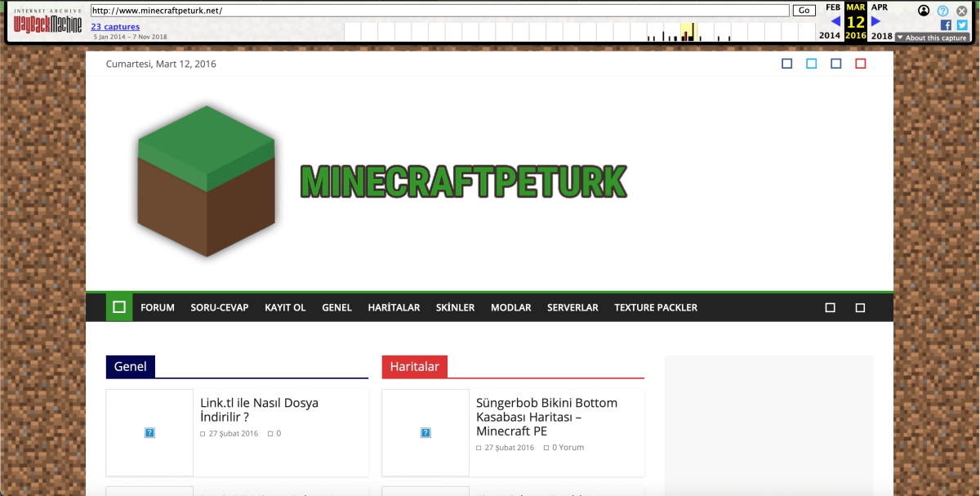This screenshot has width=980, height=496.
Task: Share capture on Twitter icon
Action: tap(961, 25)
